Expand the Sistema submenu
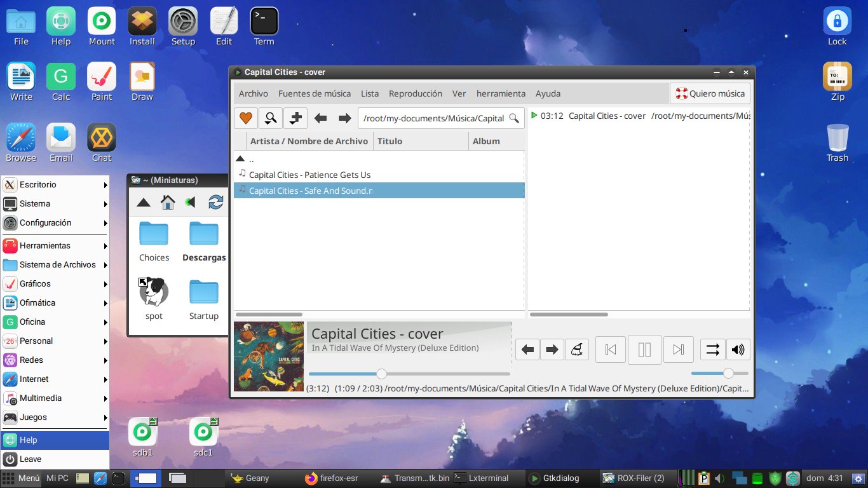This screenshot has width=868, height=488. point(55,204)
